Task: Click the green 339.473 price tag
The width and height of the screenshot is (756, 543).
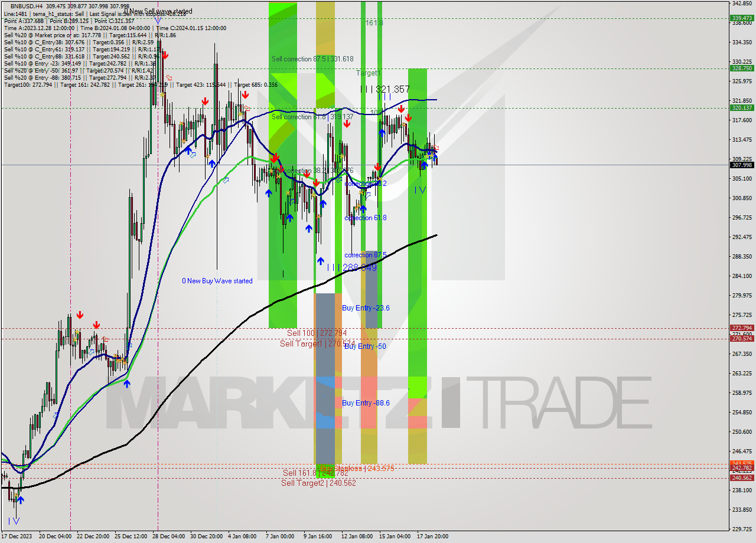Action: (742, 18)
